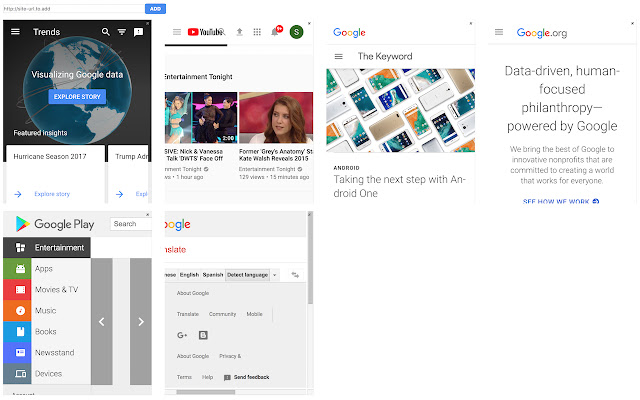
Task: Click the Community footer link
Action: [222, 314]
